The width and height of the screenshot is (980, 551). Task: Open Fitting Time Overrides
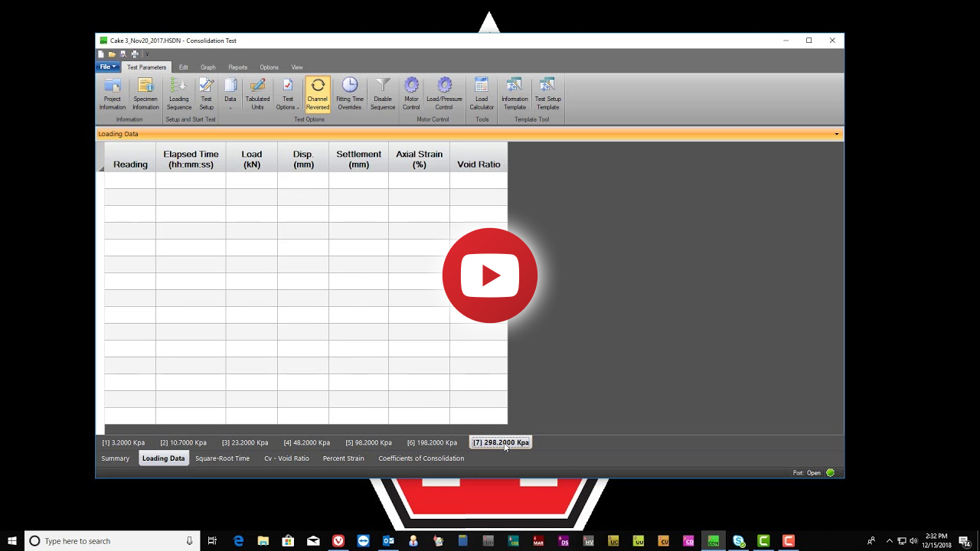(349, 94)
